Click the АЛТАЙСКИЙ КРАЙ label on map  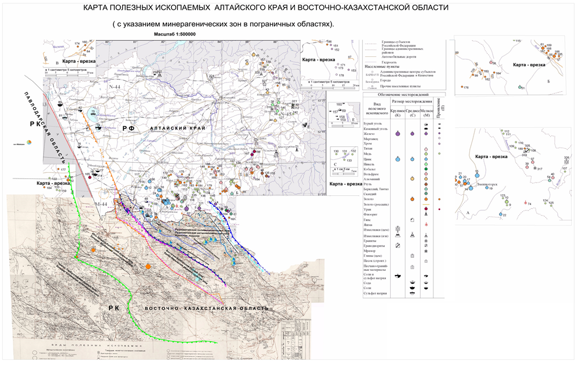tap(177, 128)
